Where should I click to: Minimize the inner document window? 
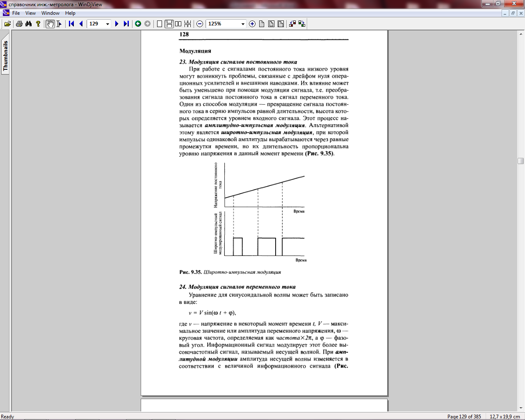tap(505, 13)
